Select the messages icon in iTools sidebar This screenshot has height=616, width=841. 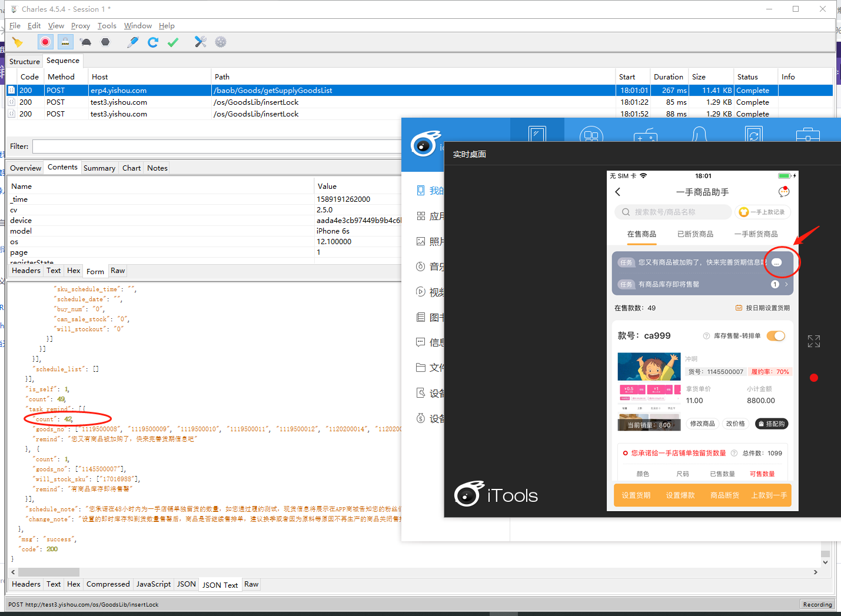point(421,342)
